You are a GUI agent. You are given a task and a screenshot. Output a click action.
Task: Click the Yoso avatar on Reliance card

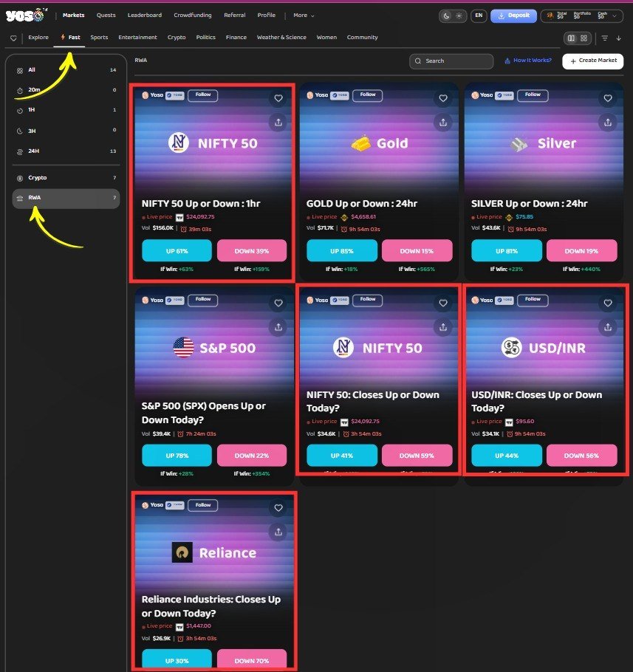[146, 505]
